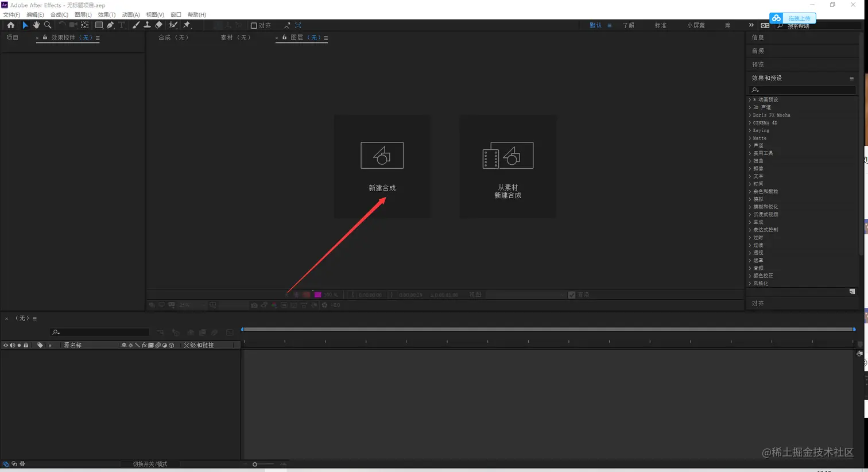Switch to the 小屏幕 workspace
Screen dimensions: 868x472
click(696, 25)
